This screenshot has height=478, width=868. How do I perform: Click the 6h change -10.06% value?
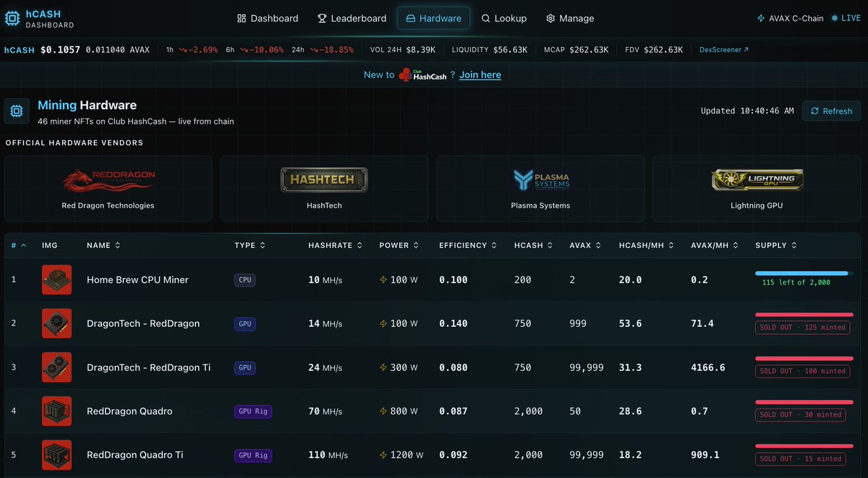(262, 50)
